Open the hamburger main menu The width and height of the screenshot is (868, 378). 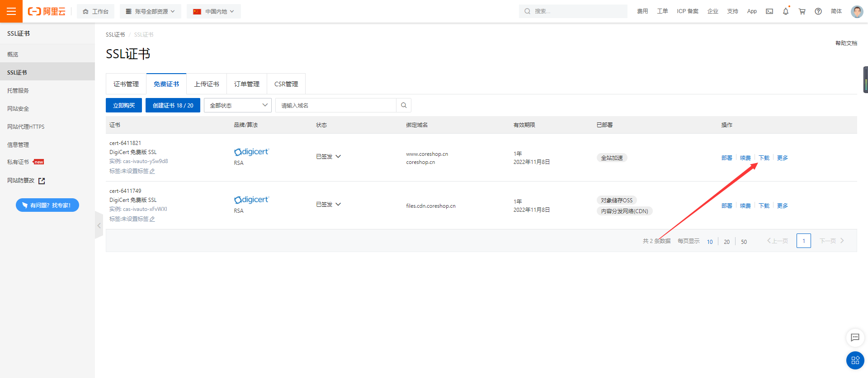(11, 11)
